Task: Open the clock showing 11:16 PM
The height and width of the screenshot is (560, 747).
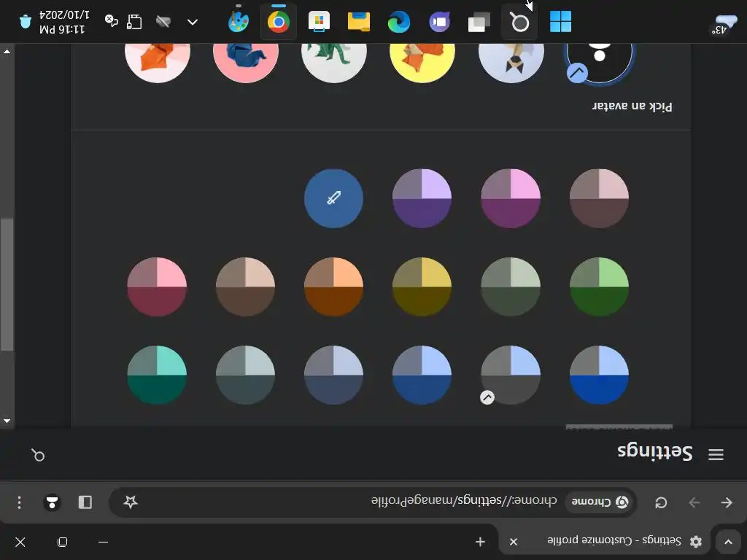Action: click(x=64, y=22)
